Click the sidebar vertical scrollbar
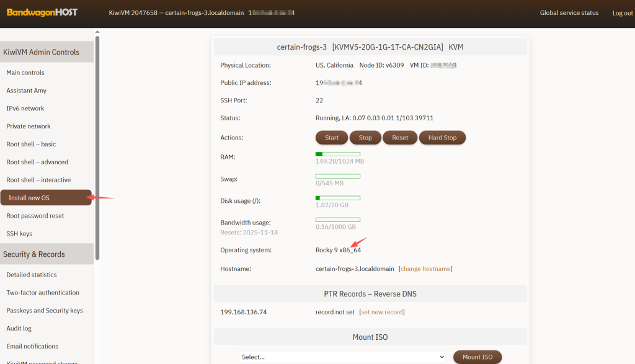Image resolution: width=635 pixels, height=364 pixels. 97,149
